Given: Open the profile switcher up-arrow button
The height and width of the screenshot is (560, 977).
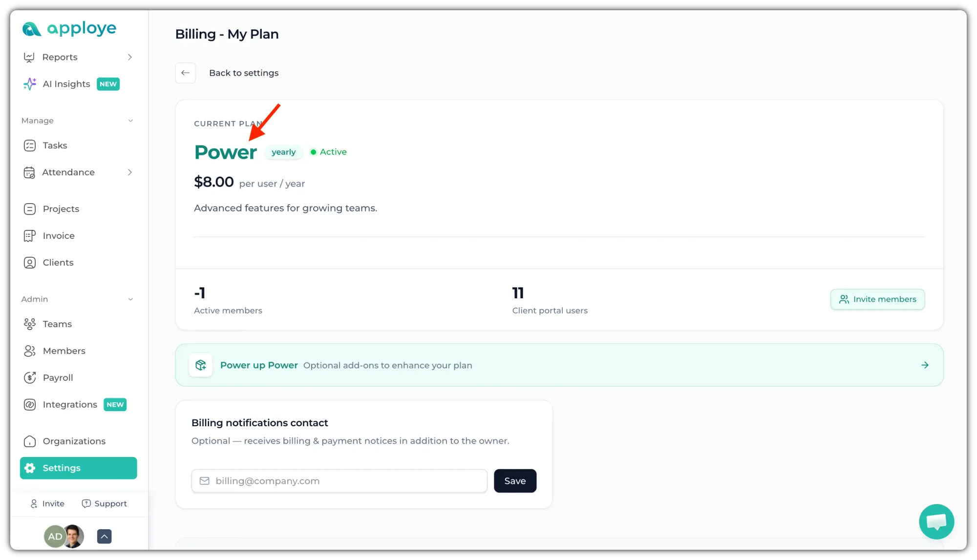Looking at the screenshot, I should 105,536.
